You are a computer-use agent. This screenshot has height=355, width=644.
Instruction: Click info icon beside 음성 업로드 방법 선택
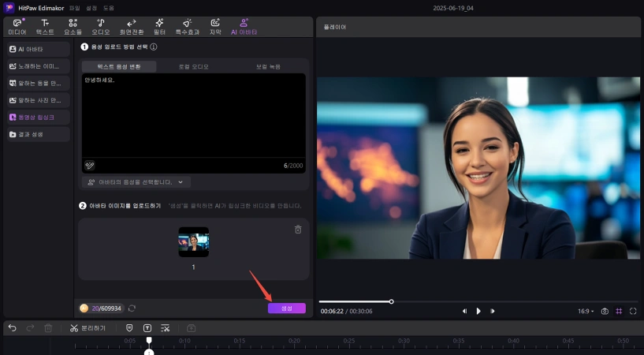[154, 47]
